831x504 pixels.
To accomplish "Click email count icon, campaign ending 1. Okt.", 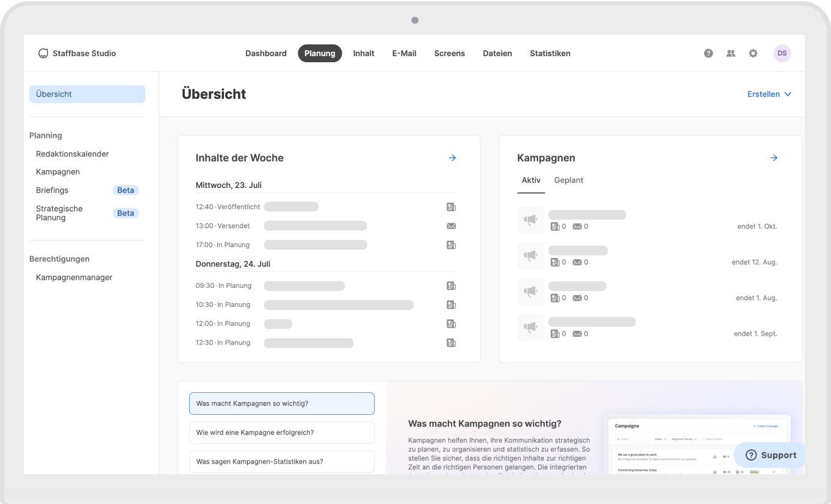I will tap(577, 226).
